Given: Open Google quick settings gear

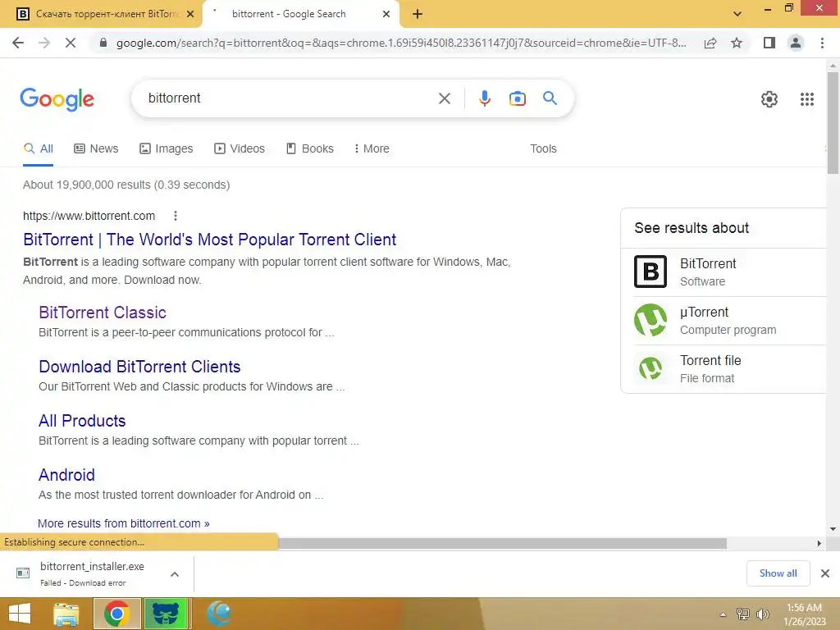Looking at the screenshot, I should tap(769, 99).
